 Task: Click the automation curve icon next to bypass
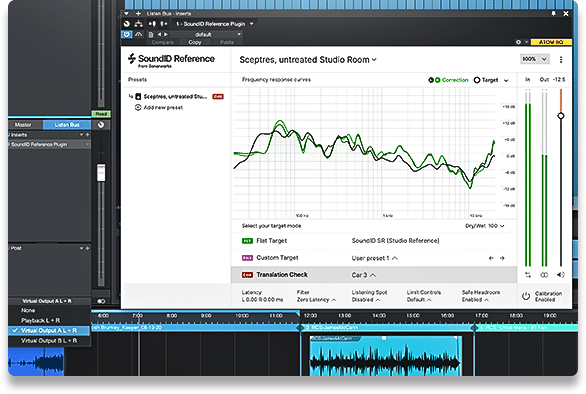(139, 34)
